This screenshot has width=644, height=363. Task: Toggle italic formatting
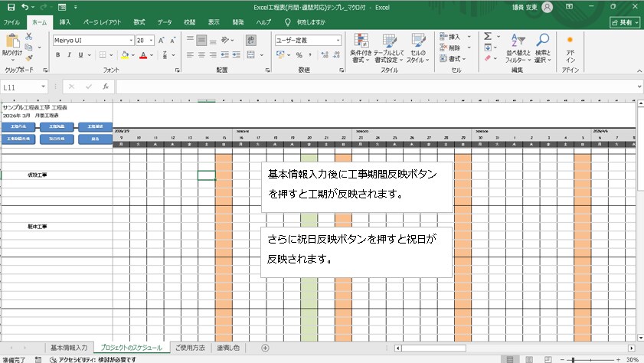coord(69,54)
